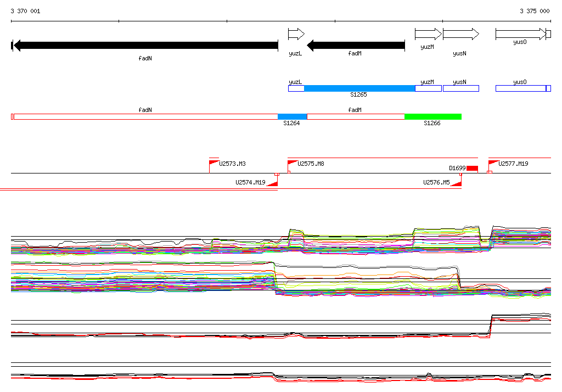Click the S1266 label text

pos(432,123)
